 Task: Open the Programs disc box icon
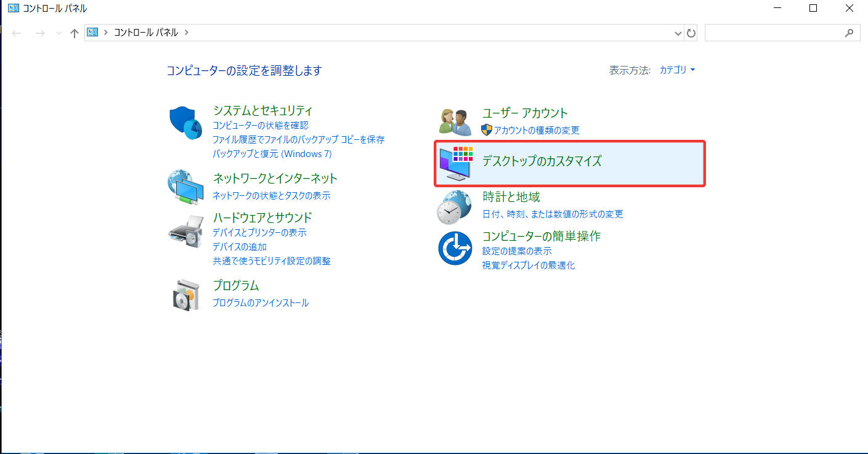185,294
